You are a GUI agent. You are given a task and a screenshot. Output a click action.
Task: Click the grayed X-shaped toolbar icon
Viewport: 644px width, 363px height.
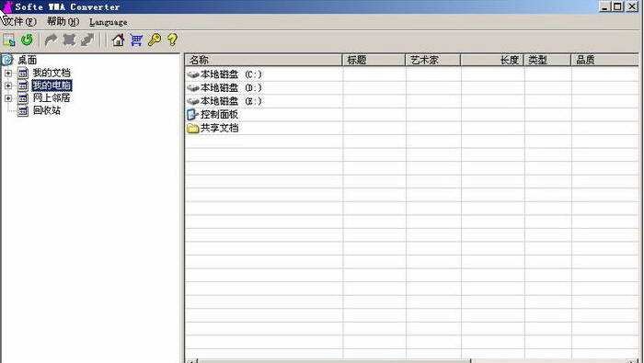(x=69, y=40)
